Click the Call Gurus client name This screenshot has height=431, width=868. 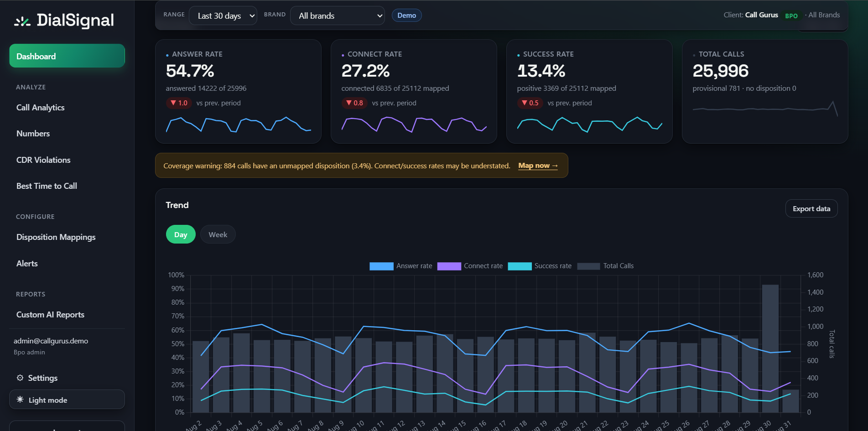[761, 15]
